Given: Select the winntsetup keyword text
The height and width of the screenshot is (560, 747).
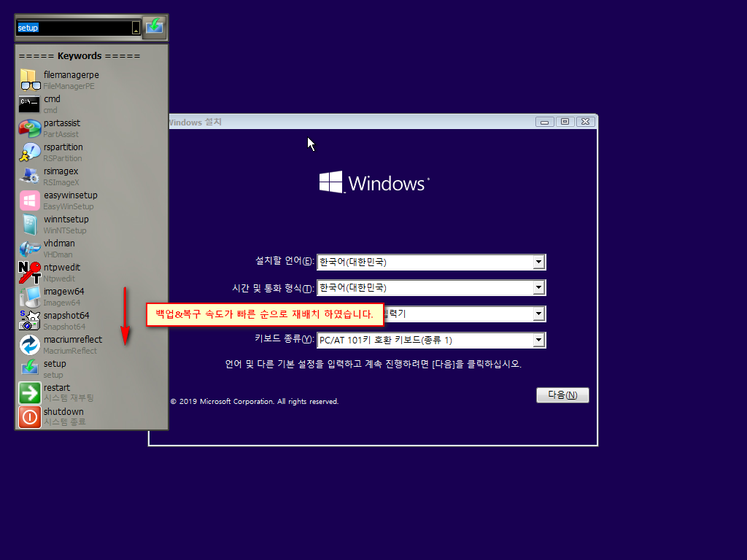Looking at the screenshot, I should click(66, 219).
